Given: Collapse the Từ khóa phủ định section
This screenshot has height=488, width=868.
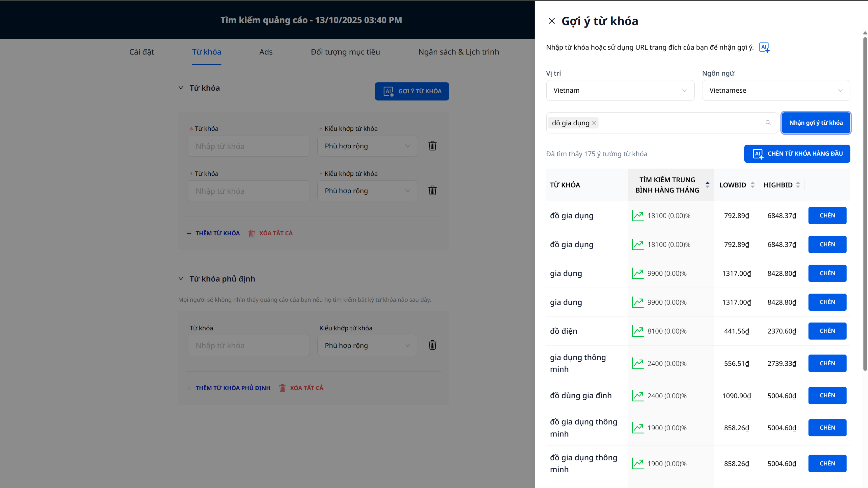Looking at the screenshot, I should click(181, 279).
